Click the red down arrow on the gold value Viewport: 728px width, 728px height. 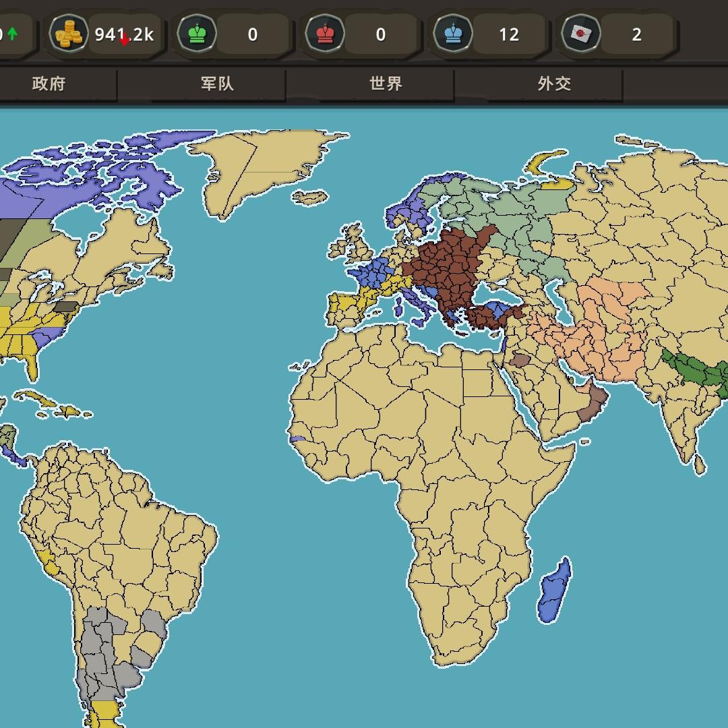125,40
